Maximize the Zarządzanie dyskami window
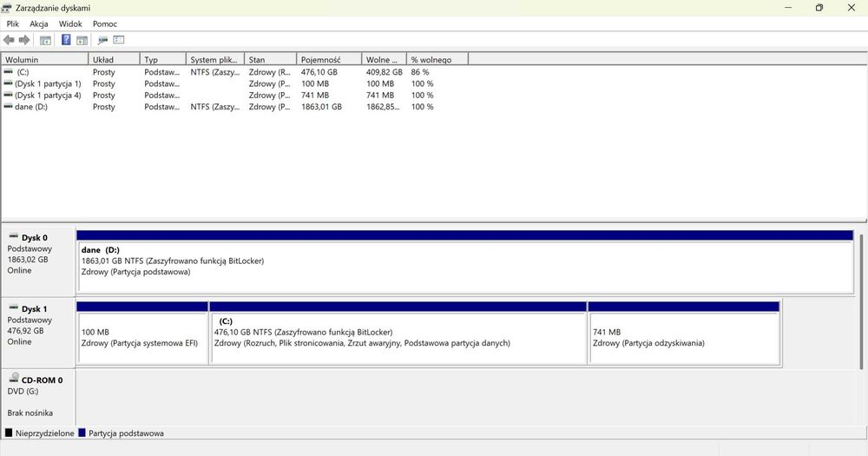 coord(819,8)
